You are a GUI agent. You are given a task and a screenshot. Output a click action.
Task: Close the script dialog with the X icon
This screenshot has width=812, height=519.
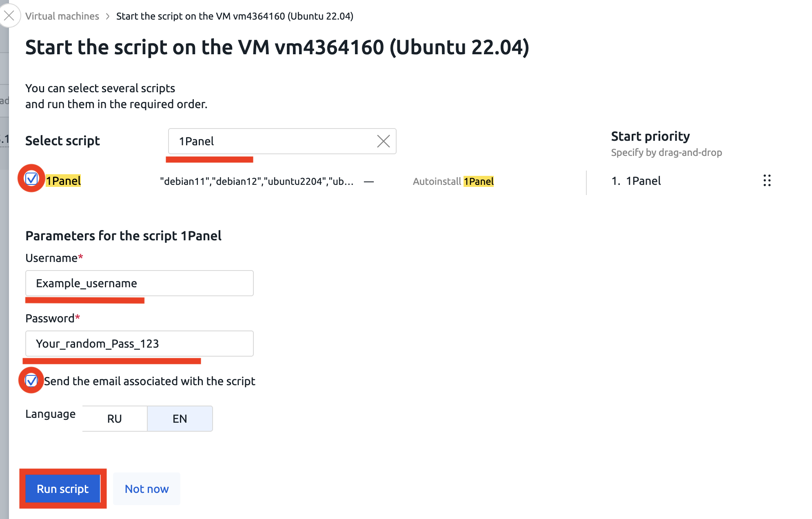click(x=9, y=16)
